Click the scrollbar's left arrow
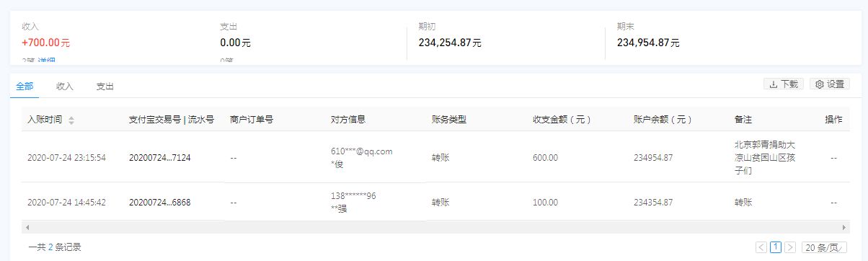 26,227
